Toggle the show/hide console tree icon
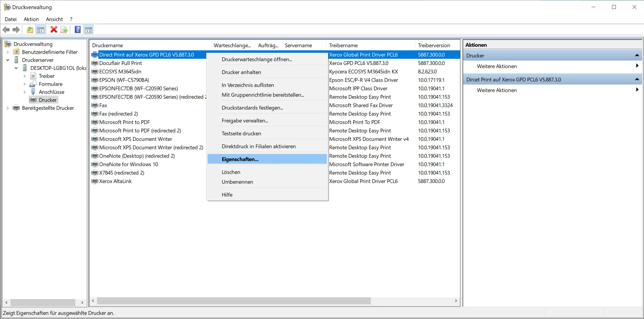Image resolution: width=644 pixels, height=319 pixels. click(x=41, y=30)
